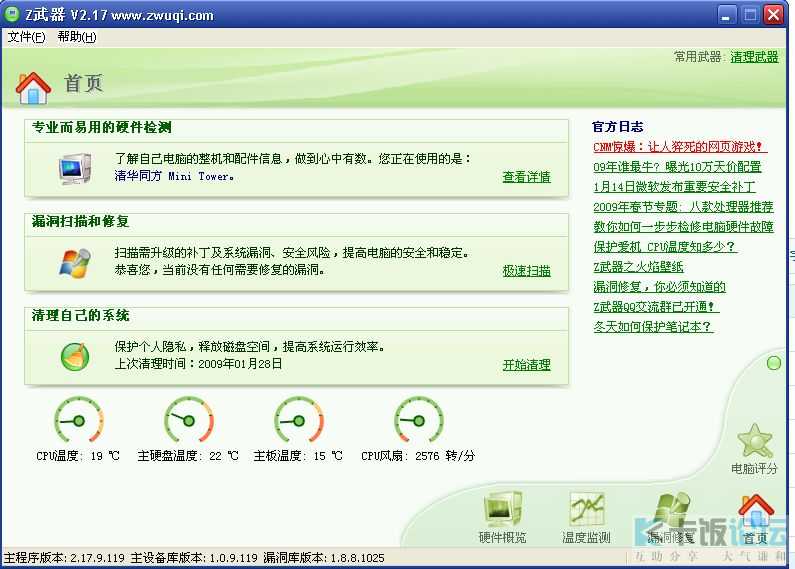Click the 极速扫描 fast scan link
The image size is (795, 569).
point(526,271)
